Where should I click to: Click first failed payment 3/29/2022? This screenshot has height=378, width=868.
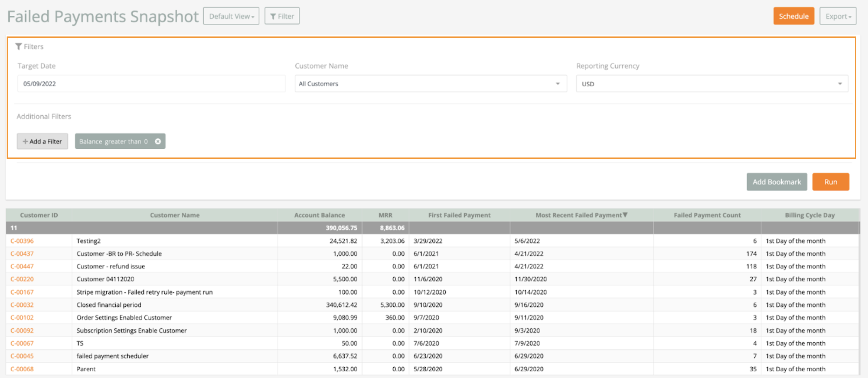point(428,241)
